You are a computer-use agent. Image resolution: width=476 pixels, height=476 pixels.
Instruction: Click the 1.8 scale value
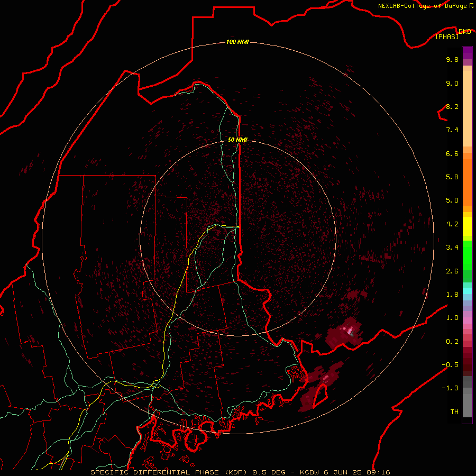point(452,295)
